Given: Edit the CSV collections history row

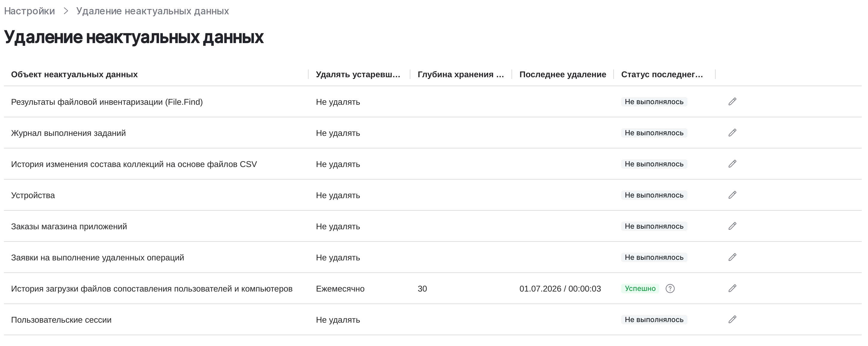Looking at the screenshot, I should tap(732, 164).
